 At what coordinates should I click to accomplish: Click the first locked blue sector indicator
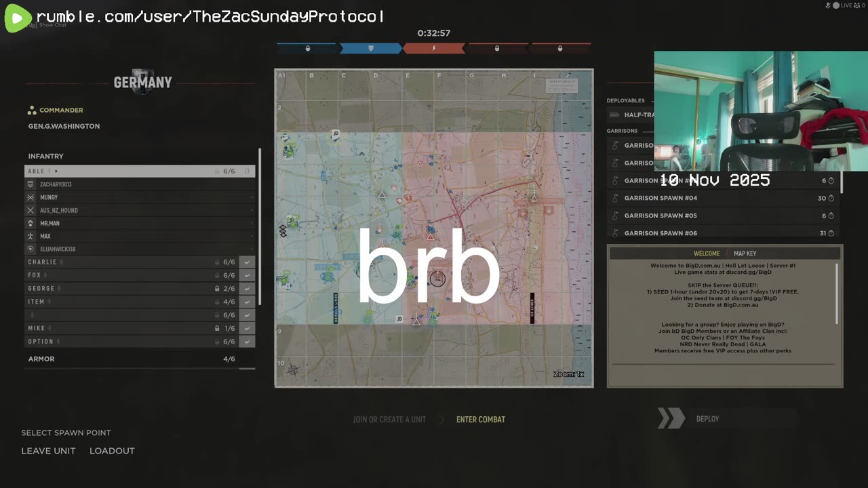click(x=307, y=48)
